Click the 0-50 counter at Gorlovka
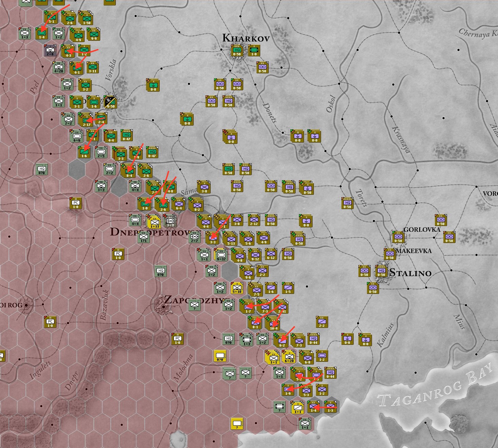This screenshot has height=448, width=498. (x=398, y=237)
